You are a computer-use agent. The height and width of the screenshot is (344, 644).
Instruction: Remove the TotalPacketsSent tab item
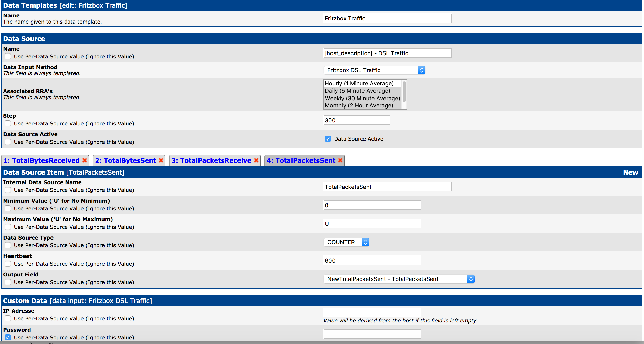[x=340, y=160]
